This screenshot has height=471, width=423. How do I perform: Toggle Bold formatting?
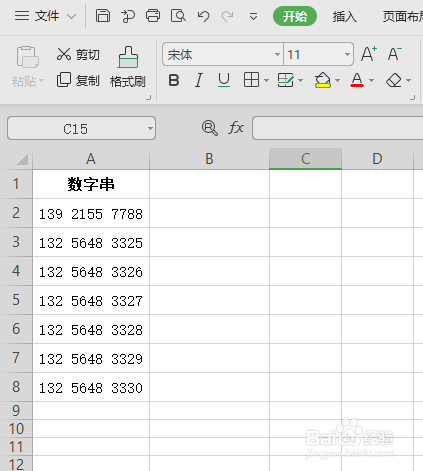point(174,80)
